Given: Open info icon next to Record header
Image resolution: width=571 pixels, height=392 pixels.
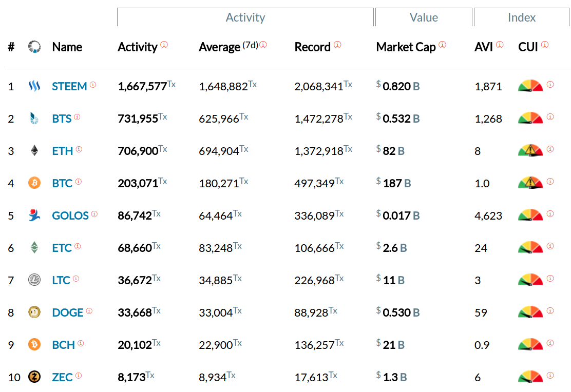Looking at the screenshot, I should [x=337, y=45].
